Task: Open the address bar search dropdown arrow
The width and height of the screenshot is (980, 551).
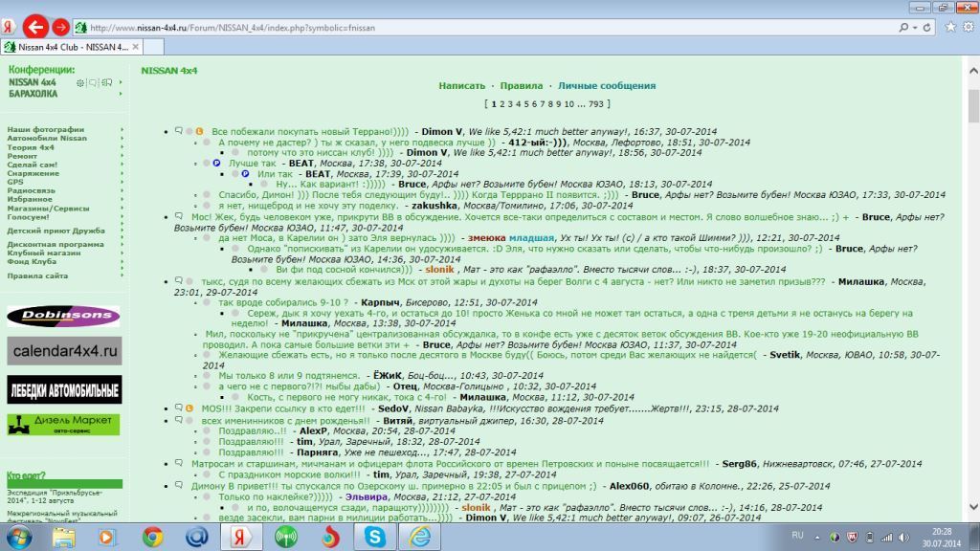Action: (x=915, y=28)
